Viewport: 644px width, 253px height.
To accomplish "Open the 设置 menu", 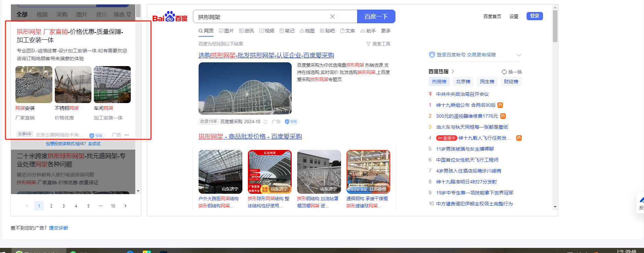I will click(x=514, y=16).
